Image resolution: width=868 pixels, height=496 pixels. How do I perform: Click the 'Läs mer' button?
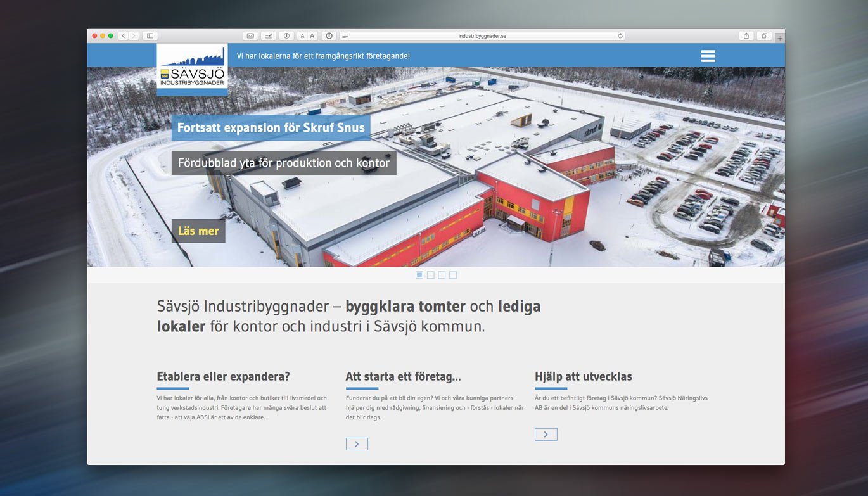coord(198,231)
